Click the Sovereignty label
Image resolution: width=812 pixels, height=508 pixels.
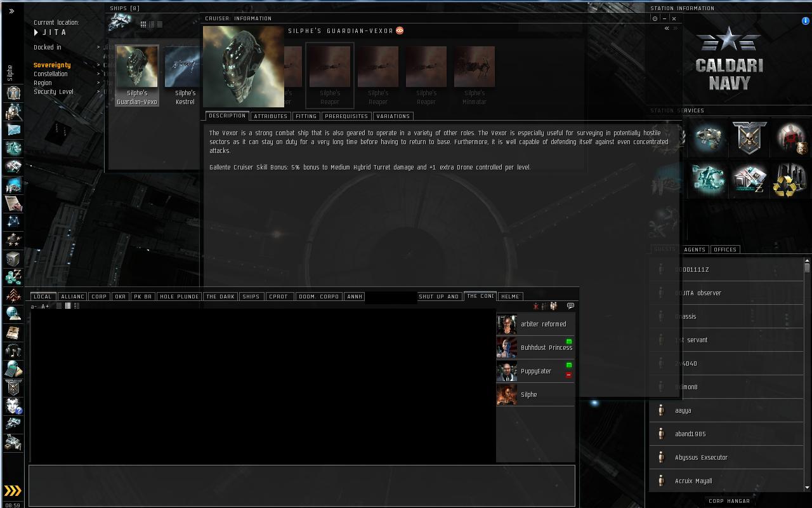click(x=52, y=65)
